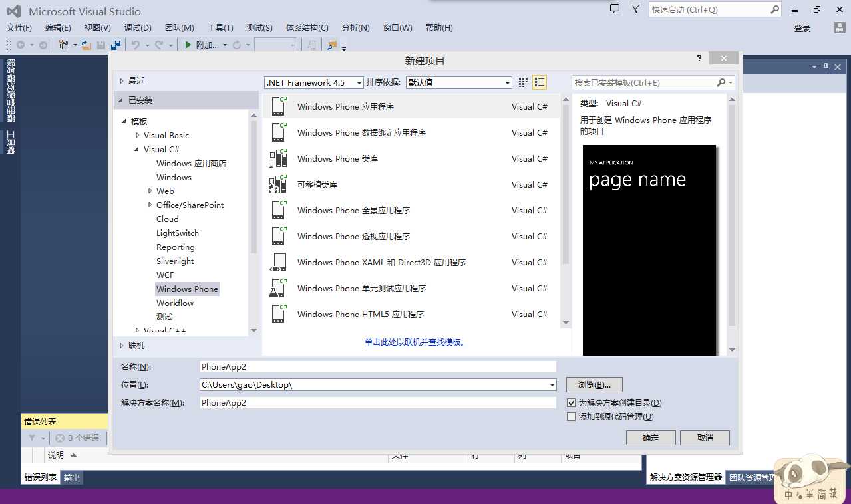Toggle the 添加到源代码管理 checkbox

point(571,417)
